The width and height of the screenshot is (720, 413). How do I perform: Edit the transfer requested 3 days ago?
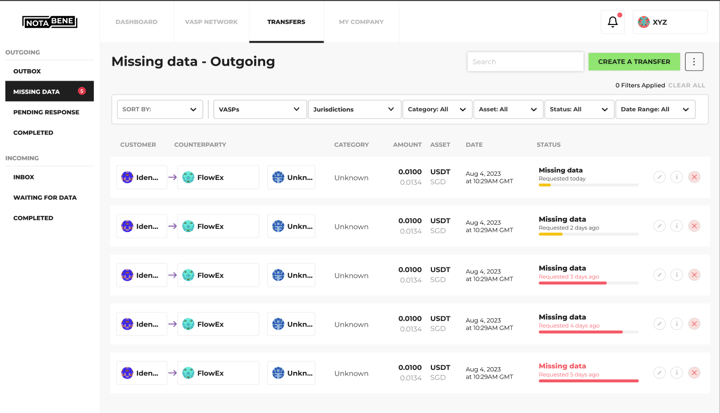(x=659, y=275)
